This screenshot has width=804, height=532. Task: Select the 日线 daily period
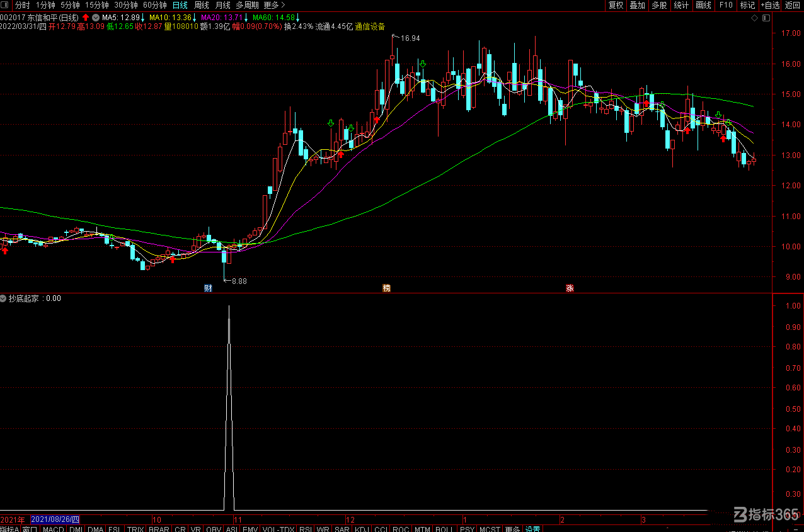coord(180,5)
